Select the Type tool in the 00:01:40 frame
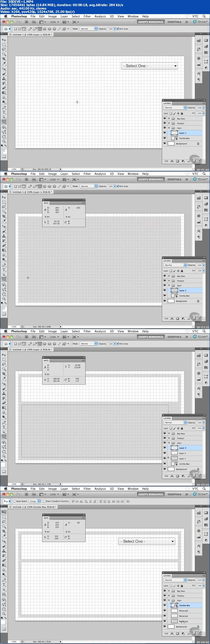The height and width of the screenshot is (644, 210). pos(4,112)
